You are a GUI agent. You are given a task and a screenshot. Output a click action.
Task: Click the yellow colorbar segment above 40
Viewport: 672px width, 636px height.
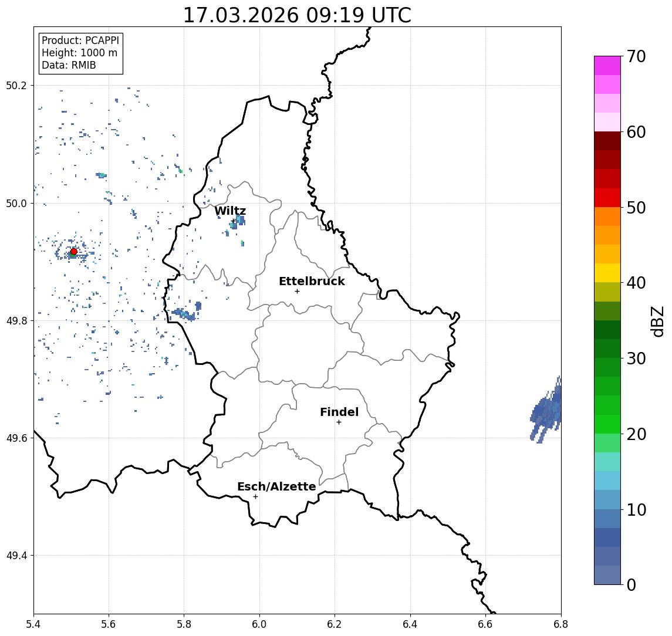click(x=607, y=273)
